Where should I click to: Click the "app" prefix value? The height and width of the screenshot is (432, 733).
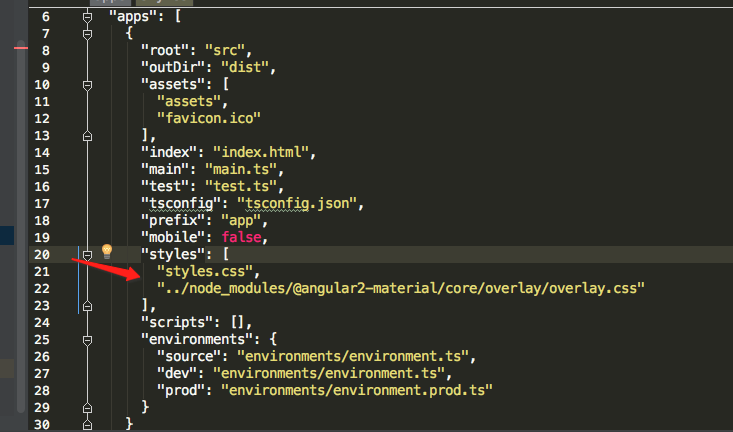tap(241, 220)
